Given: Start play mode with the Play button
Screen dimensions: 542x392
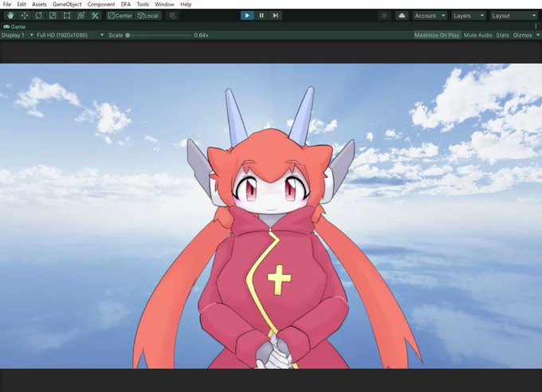Looking at the screenshot, I should pos(247,16).
